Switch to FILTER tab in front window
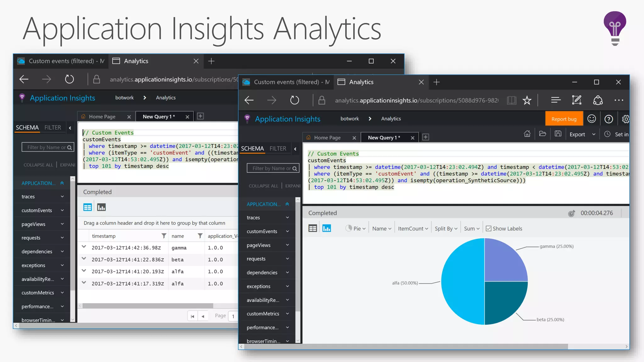 click(x=278, y=149)
